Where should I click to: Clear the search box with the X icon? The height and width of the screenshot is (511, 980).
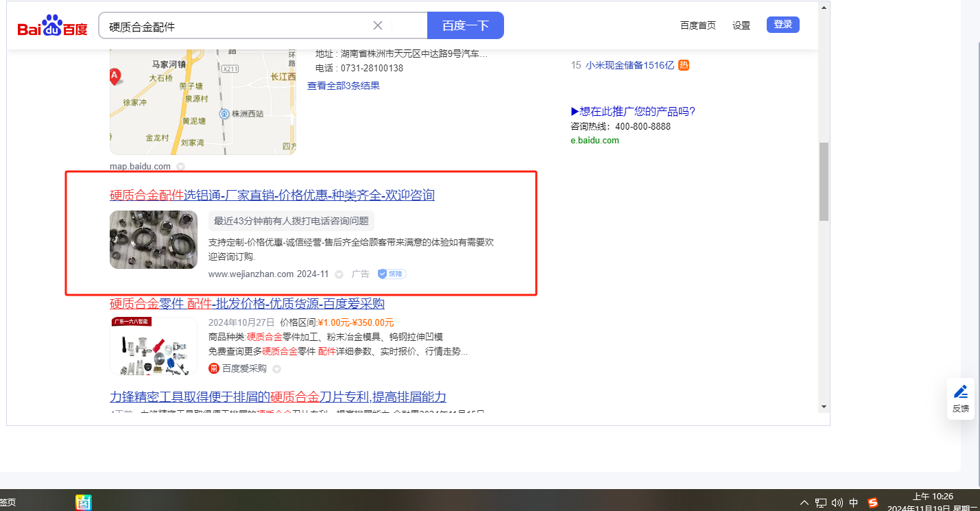[x=377, y=26]
